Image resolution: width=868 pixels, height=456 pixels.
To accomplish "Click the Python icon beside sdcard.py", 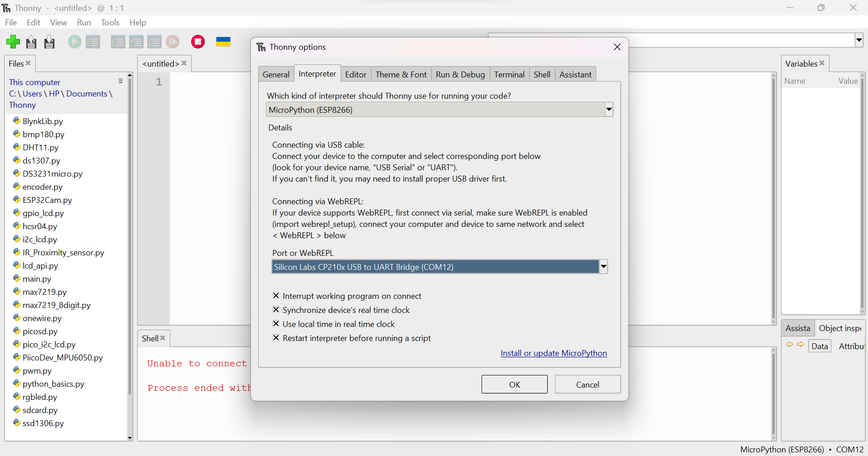I will tap(17, 410).
